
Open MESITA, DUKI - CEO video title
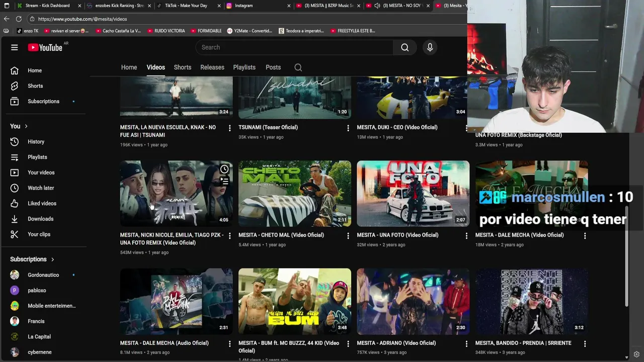(x=397, y=127)
